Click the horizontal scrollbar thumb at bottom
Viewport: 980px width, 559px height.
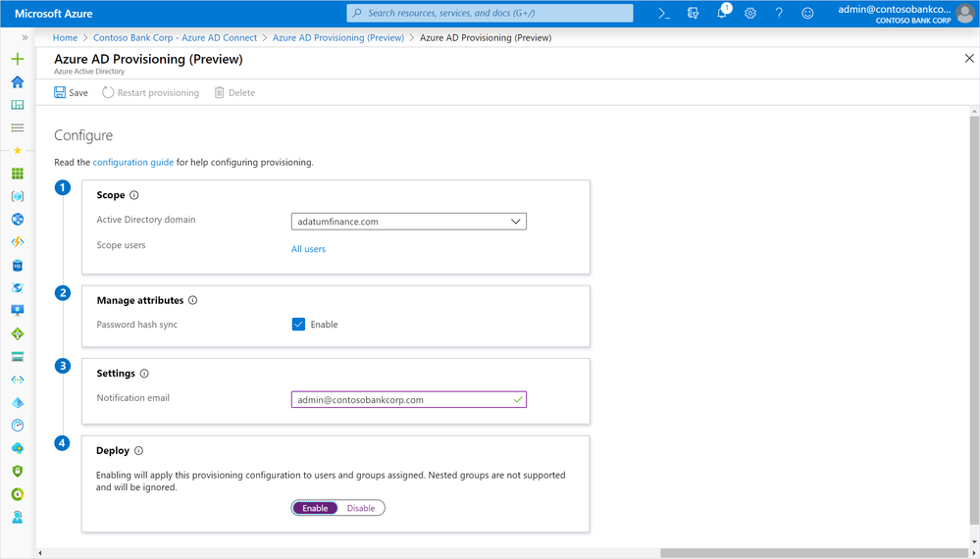click(x=814, y=553)
